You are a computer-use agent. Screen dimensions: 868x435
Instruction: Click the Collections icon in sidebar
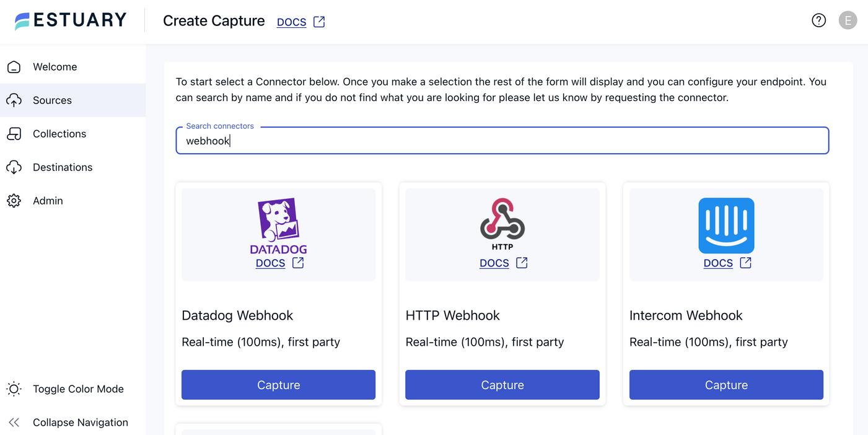pos(14,134)
